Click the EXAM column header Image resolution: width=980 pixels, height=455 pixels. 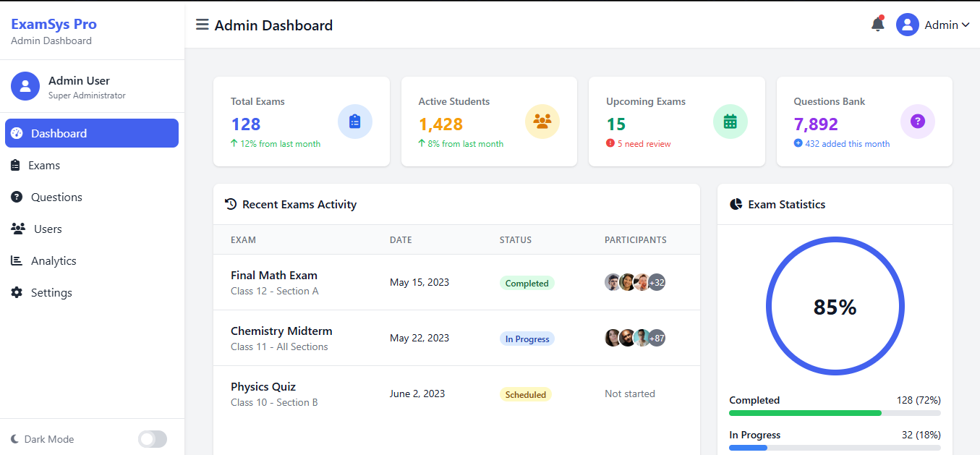[x=243, y=239]
